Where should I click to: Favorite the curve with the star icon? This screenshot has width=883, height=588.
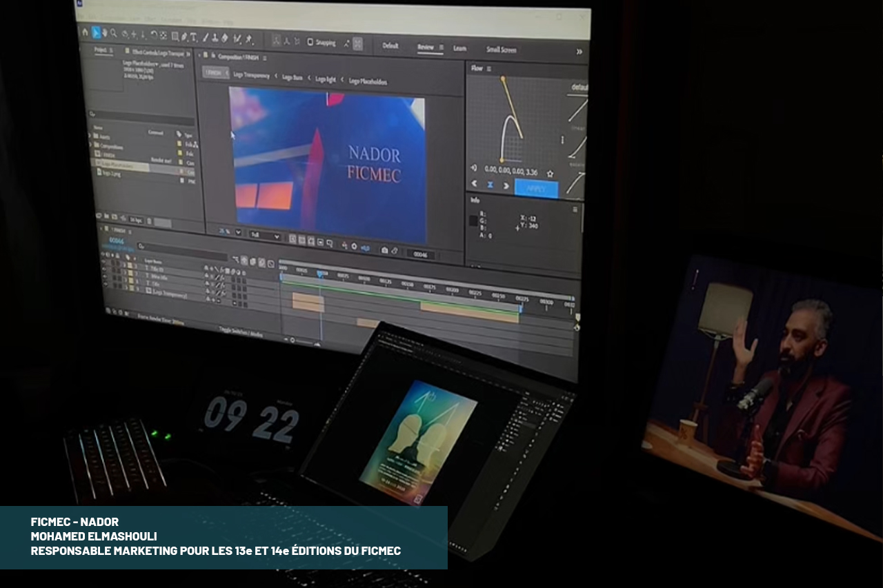(x=550, y=174)
